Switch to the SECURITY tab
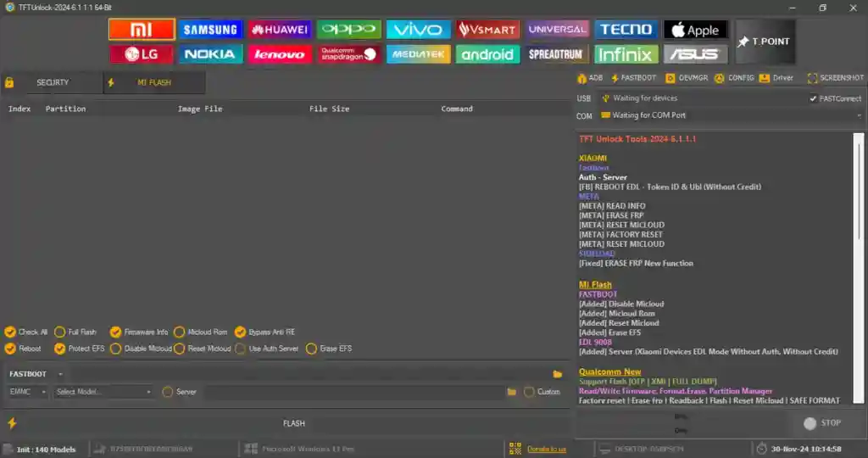 [x=53, y=82]
